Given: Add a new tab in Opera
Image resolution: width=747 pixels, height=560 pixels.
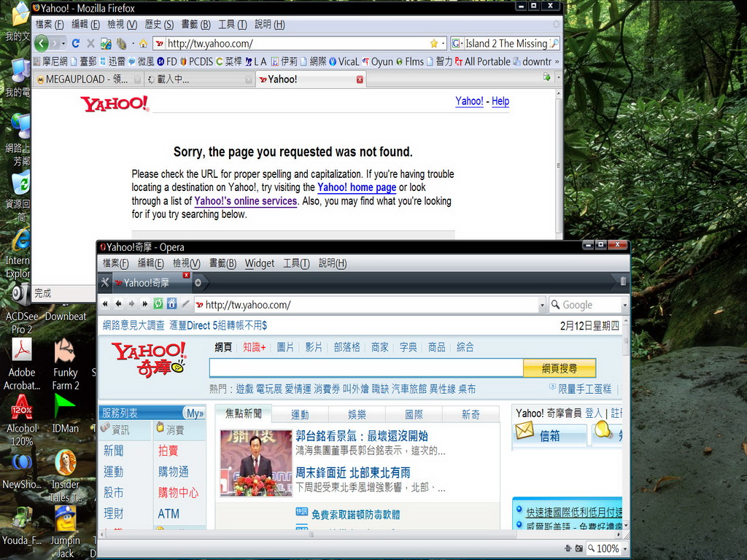Looking at the screenshot, I should (x=198, y=282).
